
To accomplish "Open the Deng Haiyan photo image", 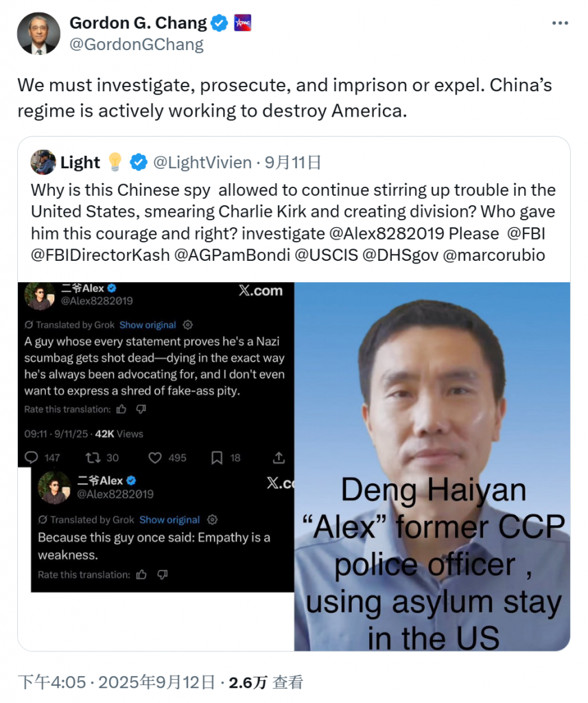I will 432,466.
